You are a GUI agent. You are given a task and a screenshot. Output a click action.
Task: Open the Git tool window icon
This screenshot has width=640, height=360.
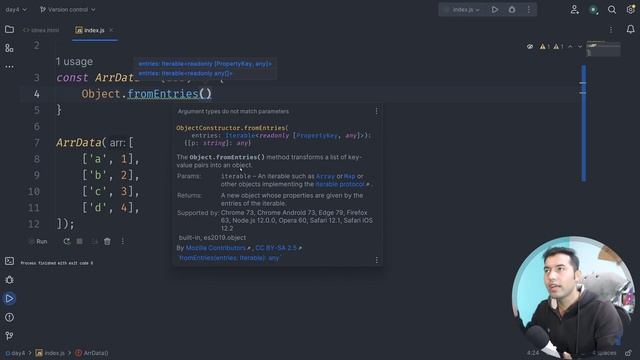tap(9, 336)
